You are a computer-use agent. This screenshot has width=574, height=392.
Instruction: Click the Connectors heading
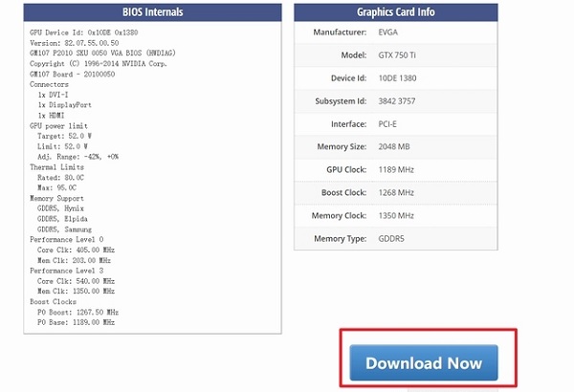[x=49, y=84]
